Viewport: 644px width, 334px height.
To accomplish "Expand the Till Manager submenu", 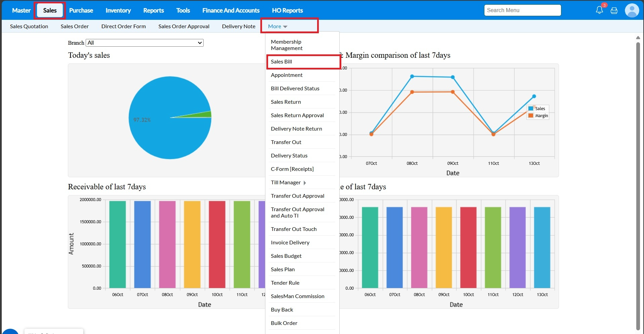I will (286, 183).
